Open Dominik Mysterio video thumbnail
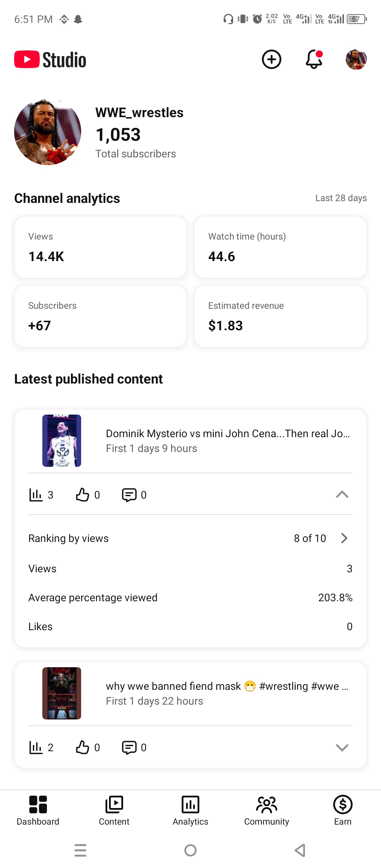 tap(62, 441)
